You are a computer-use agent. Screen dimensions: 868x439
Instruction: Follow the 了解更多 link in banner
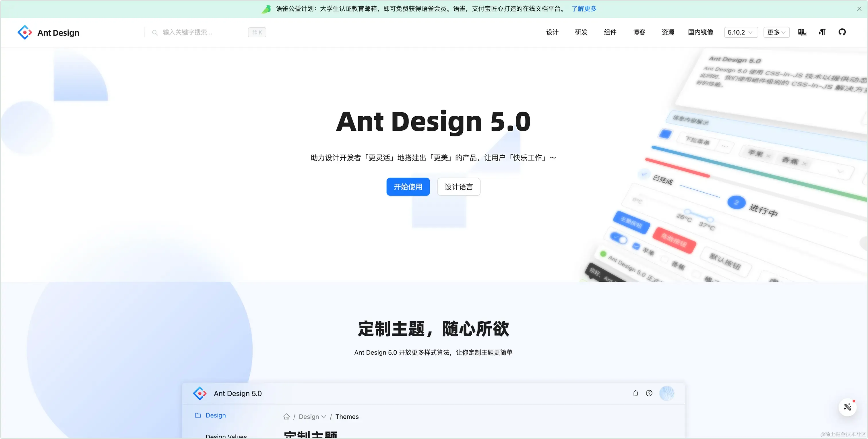(x=584, y=9)
